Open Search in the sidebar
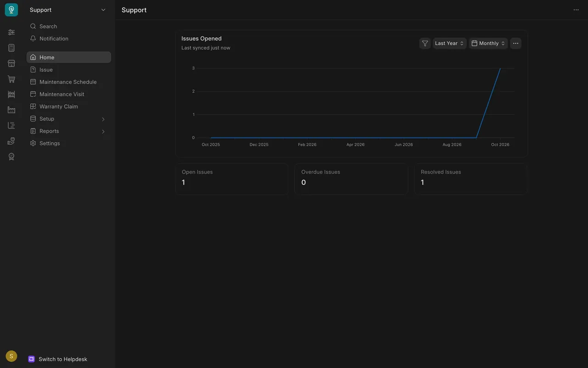This screenshot has height=368, width=588. [x=69, y=26]
